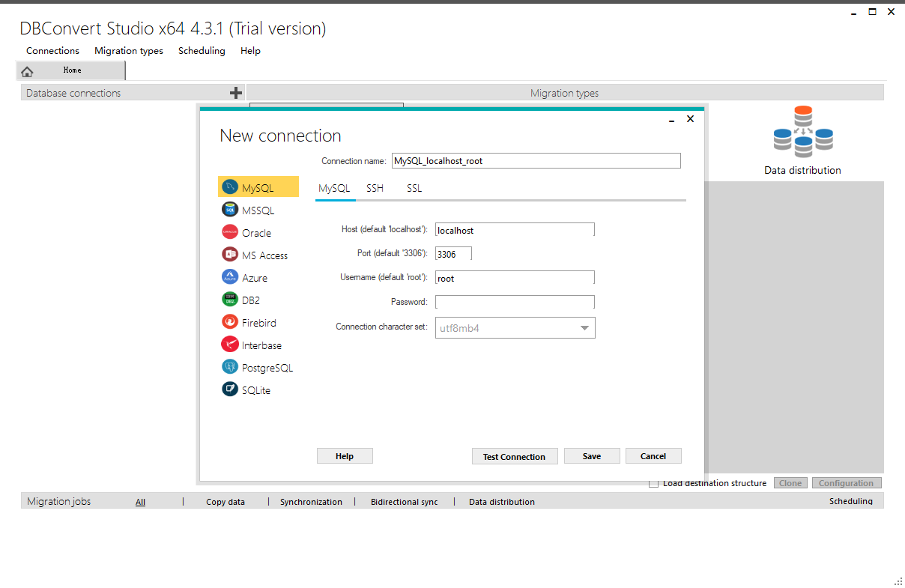This screenshot has height=588, width=905.
Task: Click the Migration jobs label
Action: point(58,501)
